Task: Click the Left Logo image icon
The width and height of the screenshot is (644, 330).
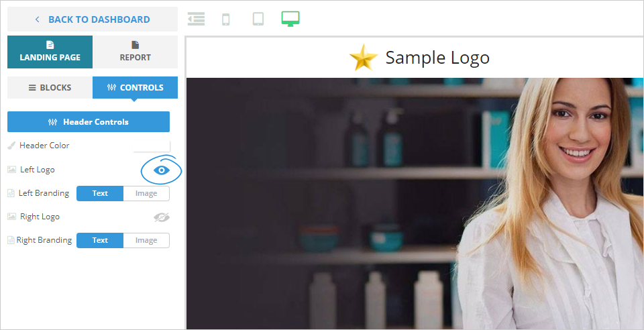Action: point(11,170)
